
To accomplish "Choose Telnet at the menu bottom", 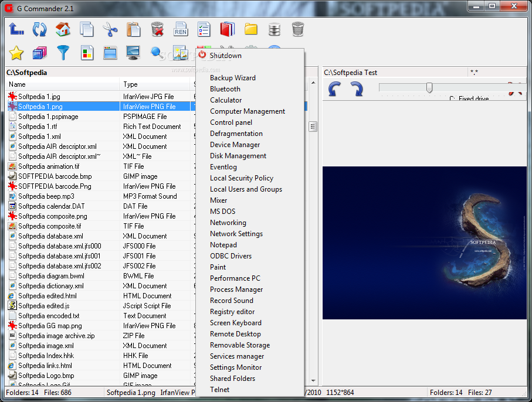I will (219, 390).
